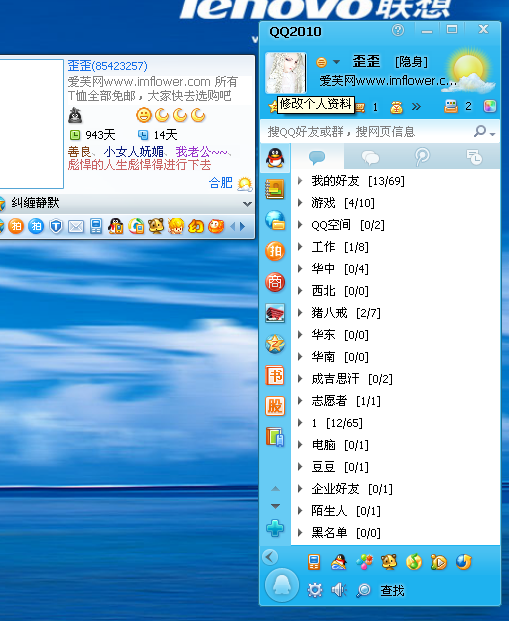The height and width of the screenshot is (621, 509).
Task: Click the orange 拍 icon in contact card
Action: point(16,226)
